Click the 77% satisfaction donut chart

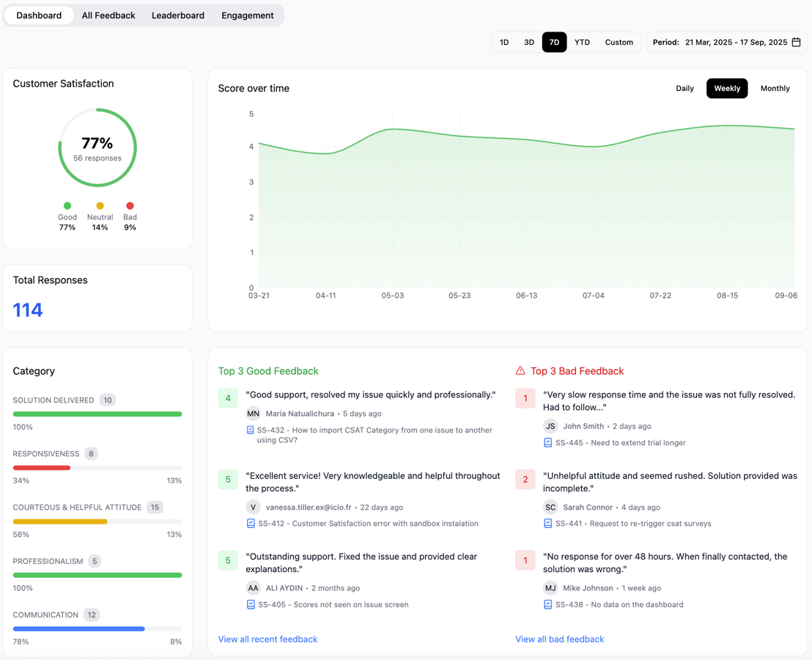click(x=97, y=147)
